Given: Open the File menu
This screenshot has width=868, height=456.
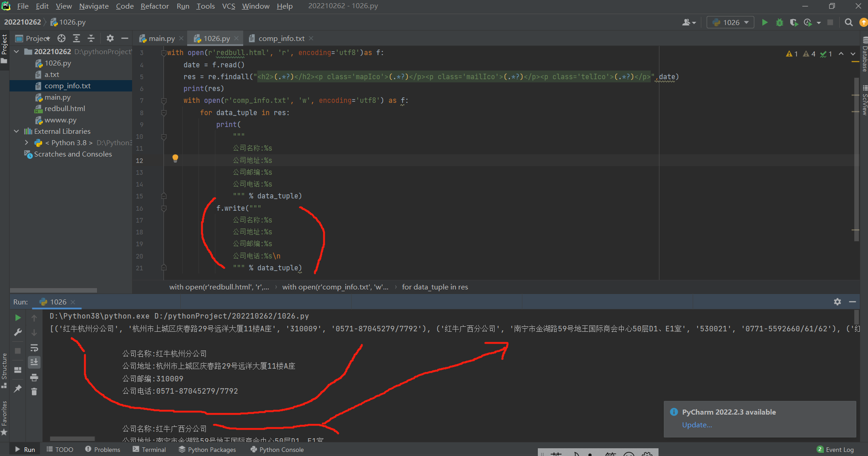Looking at the screenshot, I should click(23, 6).
